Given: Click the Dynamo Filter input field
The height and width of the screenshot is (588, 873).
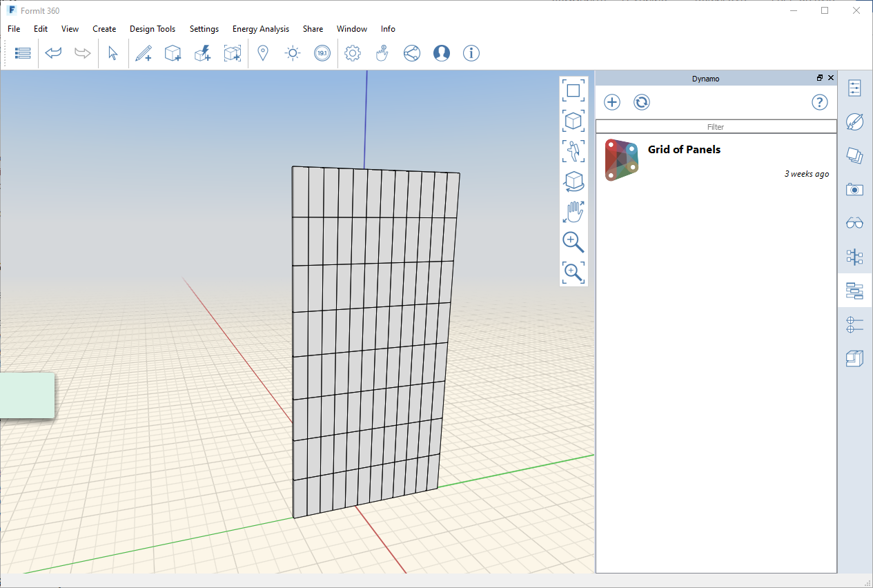Looking at the screenshot, I should click(x=716, y=127).
